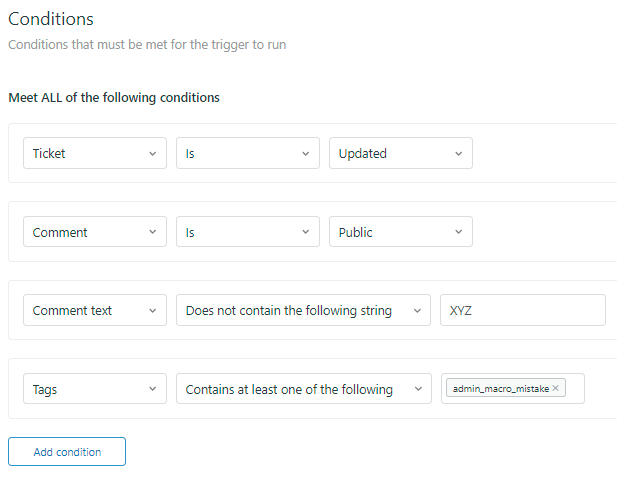This screenshot has height=481, width=617.
Task: Expand 'Does not contain the following string' dropdown
Action: [x=302, y=311]
